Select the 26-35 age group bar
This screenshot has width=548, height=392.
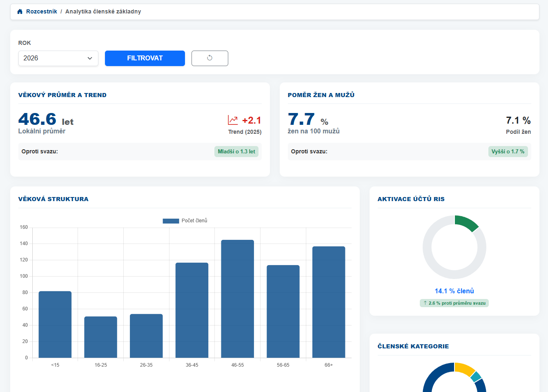[x=146, y=336]
